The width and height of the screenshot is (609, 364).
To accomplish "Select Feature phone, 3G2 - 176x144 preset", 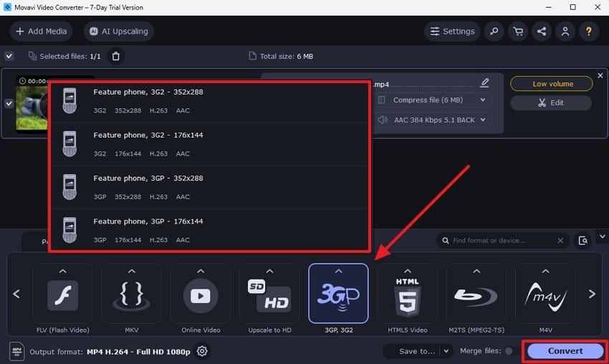I will click(210, 145).
